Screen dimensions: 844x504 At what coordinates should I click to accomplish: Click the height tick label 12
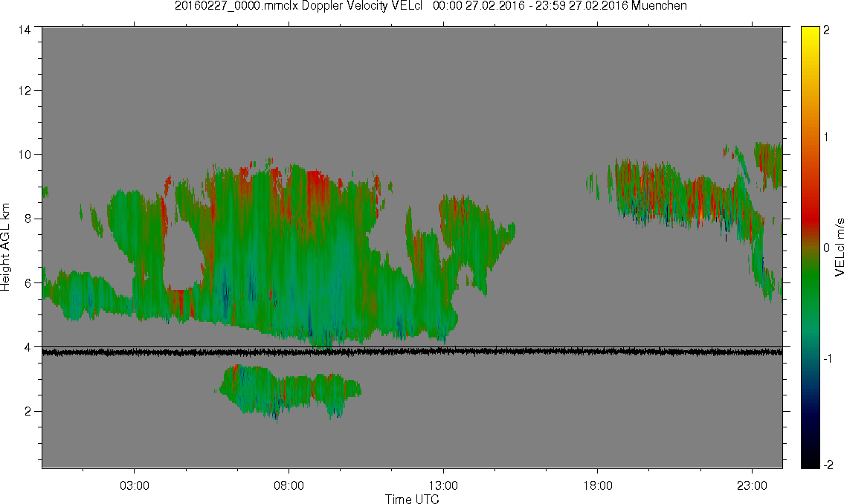pyautogui.click(x=24, y=91)
